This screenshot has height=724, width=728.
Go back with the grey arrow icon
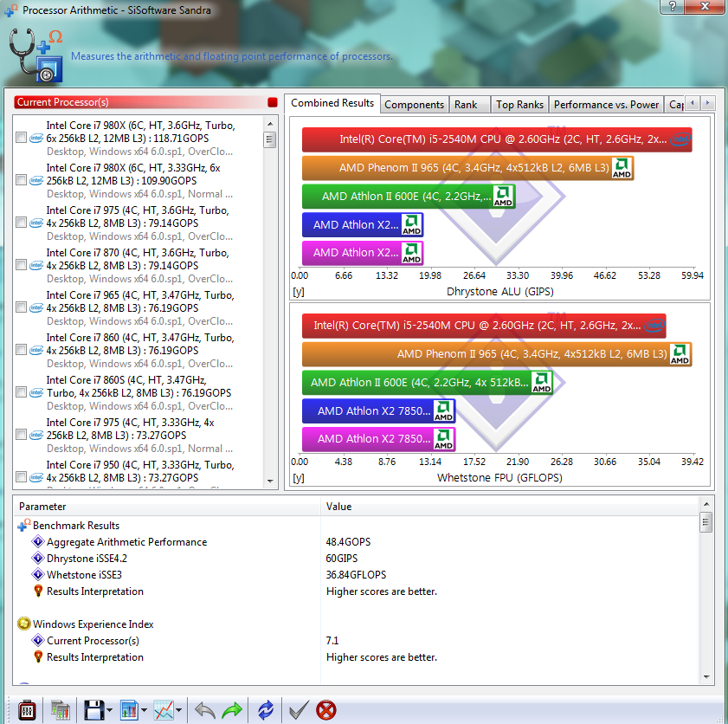(205, 709)
